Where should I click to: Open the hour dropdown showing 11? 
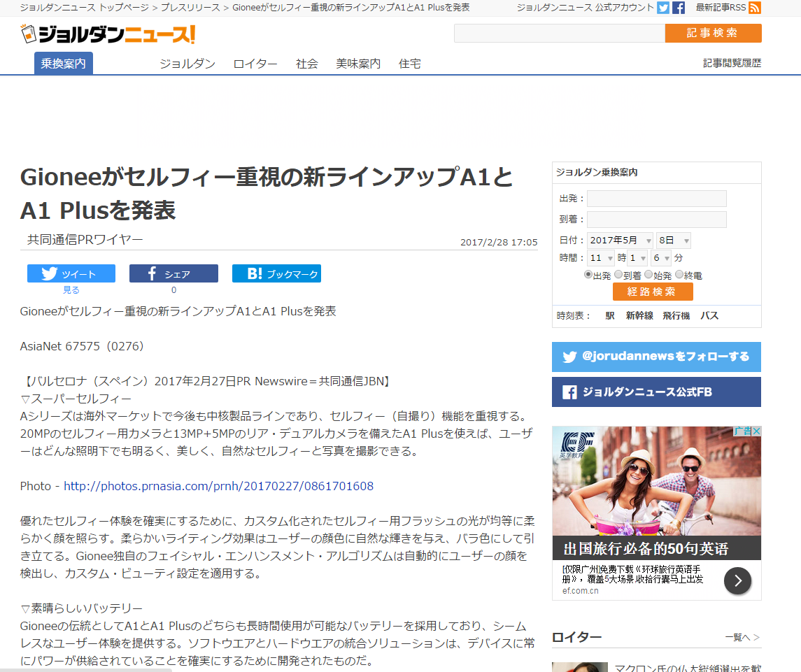[x=601, y=258]
